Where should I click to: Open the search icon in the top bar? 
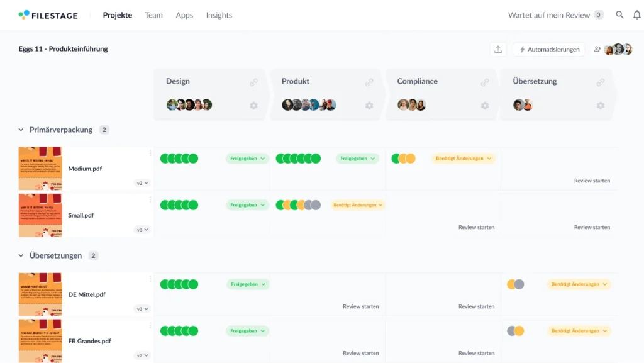coord(619,14)
